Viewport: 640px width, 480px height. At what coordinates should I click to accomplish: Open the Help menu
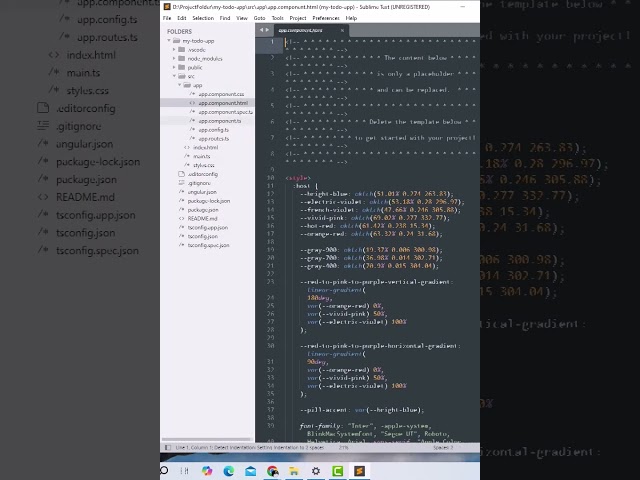(351, 18)
